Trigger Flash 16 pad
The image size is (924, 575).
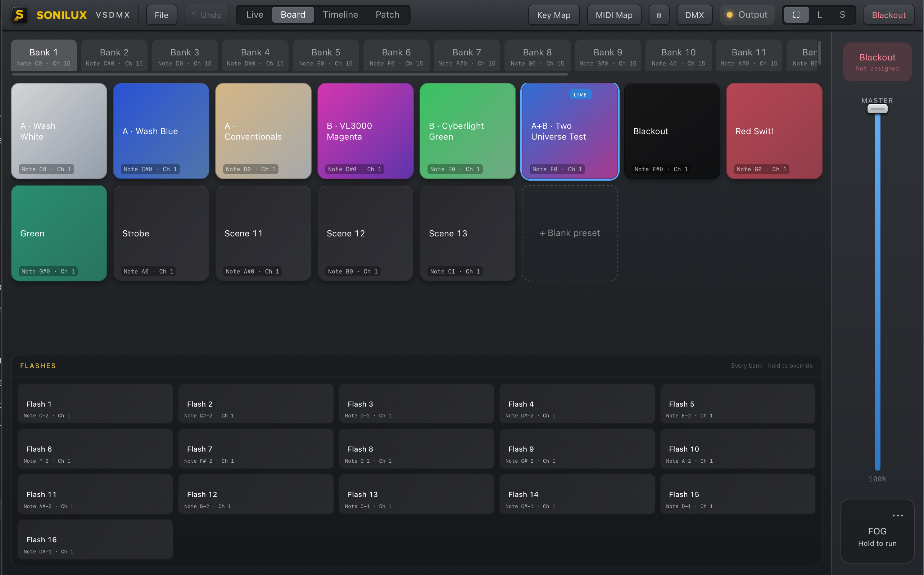point(95,539)
